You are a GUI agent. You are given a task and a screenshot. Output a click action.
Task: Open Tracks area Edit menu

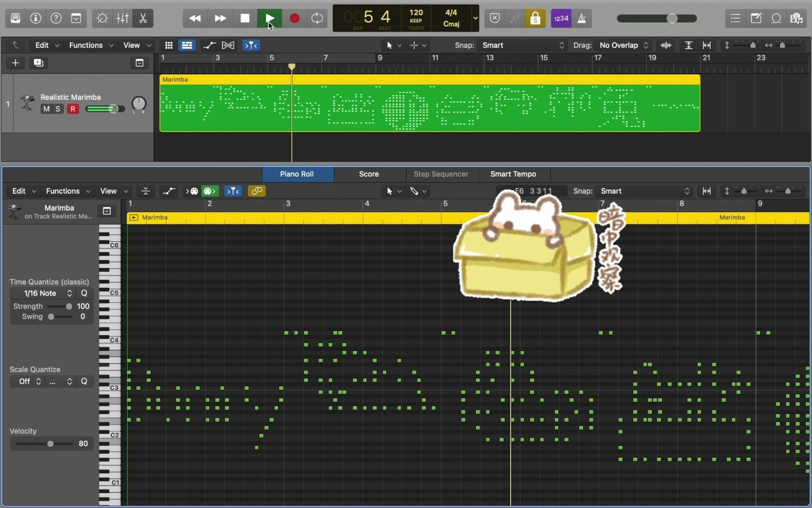pyautogui.click(x=47, y=45)
